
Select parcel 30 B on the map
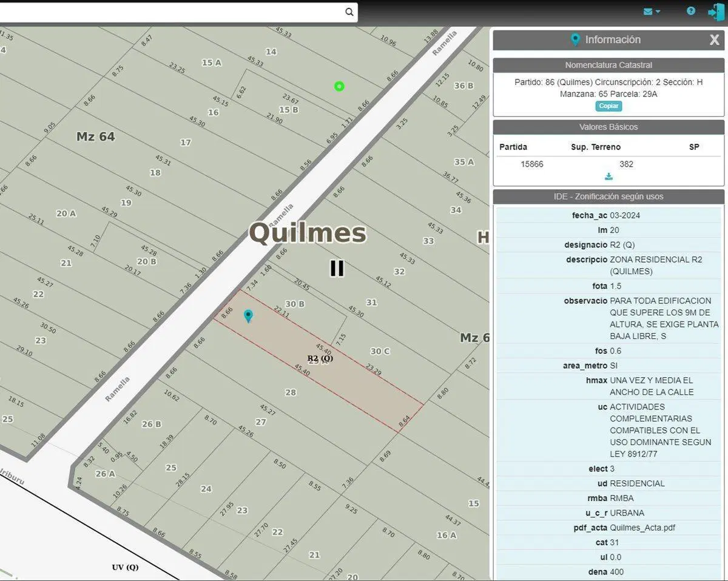click(x=295, y=304)
